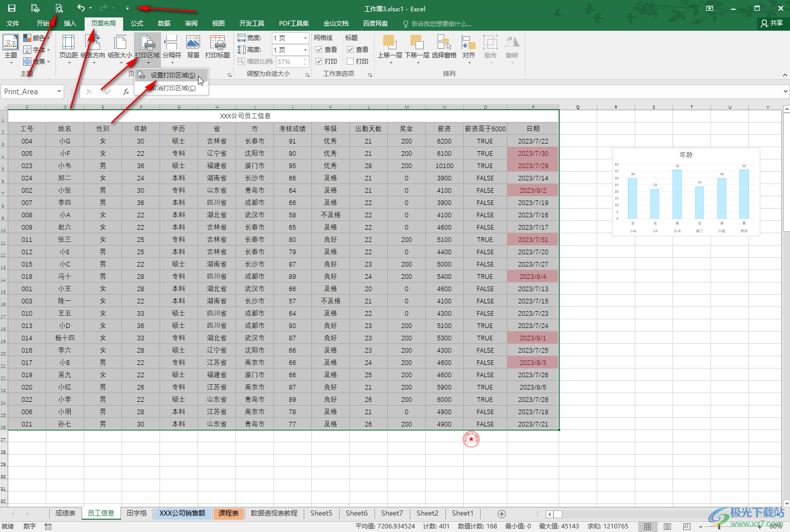The height and width of the screenshot is (532, 790).
Task: Open the Paper Size (纸张大小) tool
Action: point(120,49)
